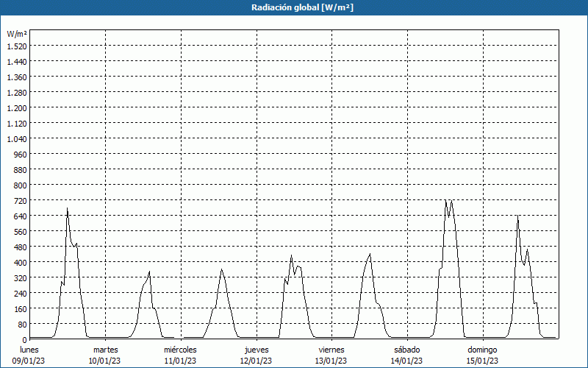Click the 'martes' day label
The image size is (588, 368).
coord(106,350)
